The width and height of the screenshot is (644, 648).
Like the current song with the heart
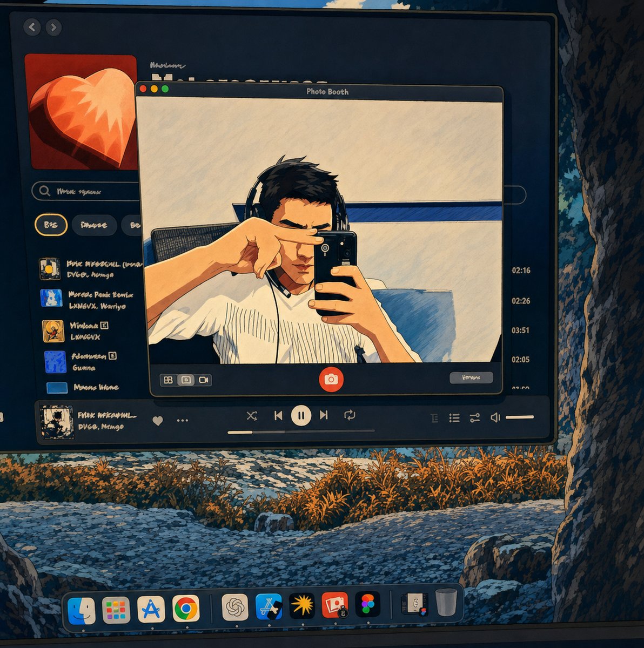coord(158,421)
